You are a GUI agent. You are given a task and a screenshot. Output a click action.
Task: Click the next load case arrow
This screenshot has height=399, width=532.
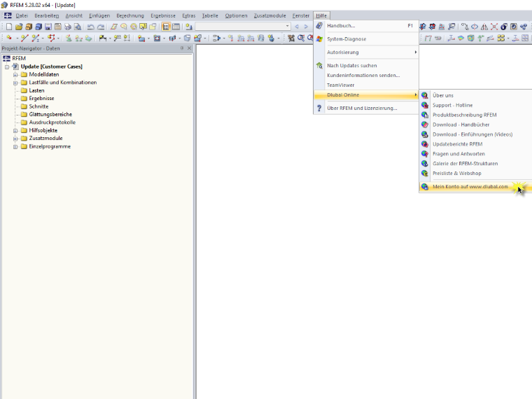306,27
